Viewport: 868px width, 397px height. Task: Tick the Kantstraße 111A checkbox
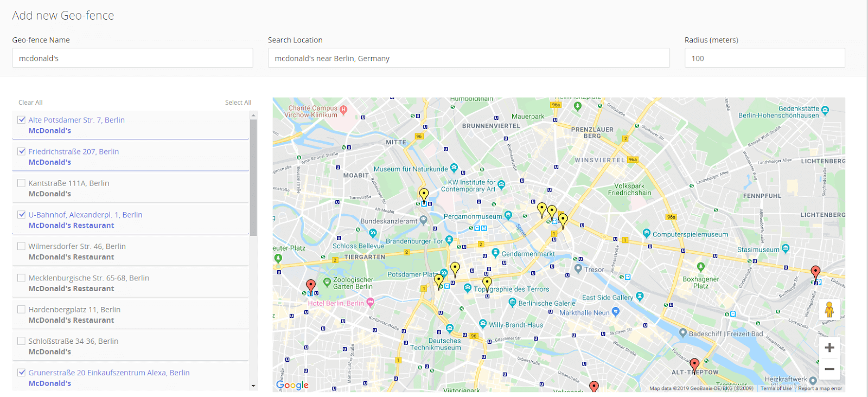22,183
